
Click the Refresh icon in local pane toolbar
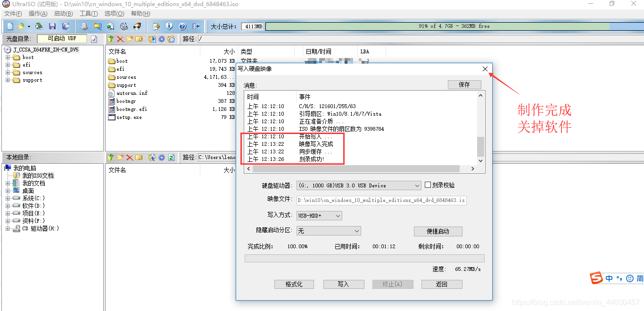[x=171, y=158]
